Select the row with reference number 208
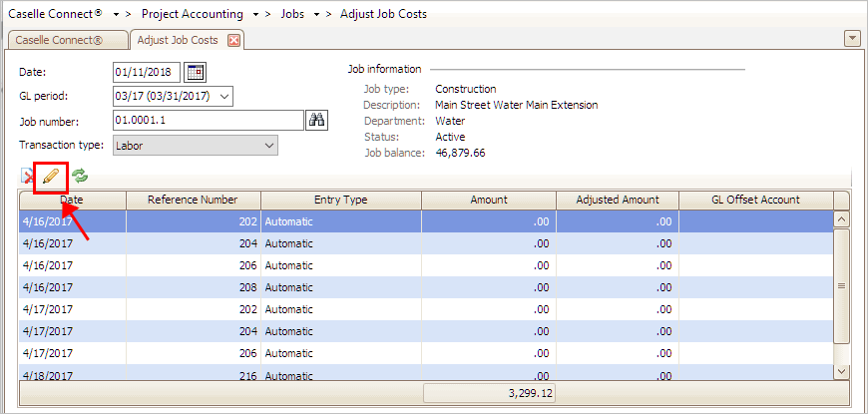The width and height of the screenshot is (868, 414). 299,285
